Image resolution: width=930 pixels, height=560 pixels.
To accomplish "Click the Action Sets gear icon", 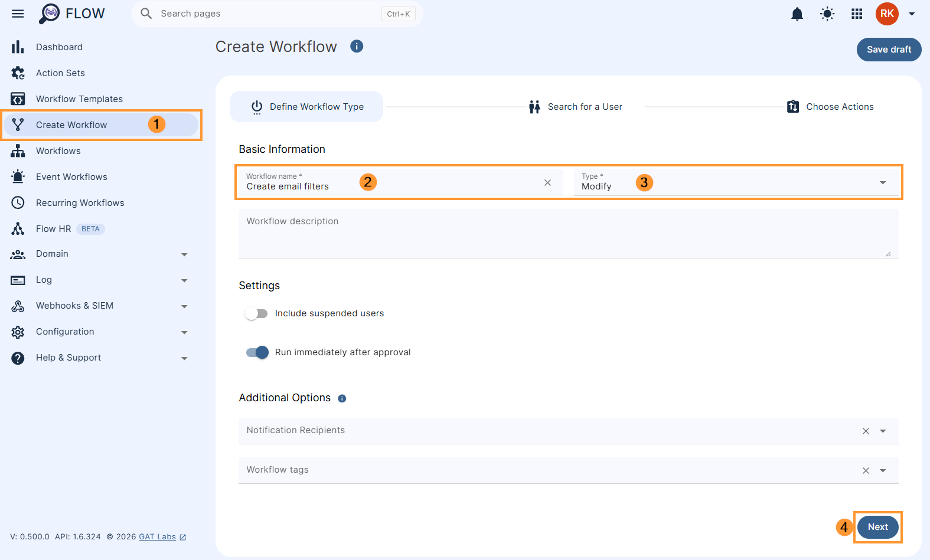I will point(18,73).
